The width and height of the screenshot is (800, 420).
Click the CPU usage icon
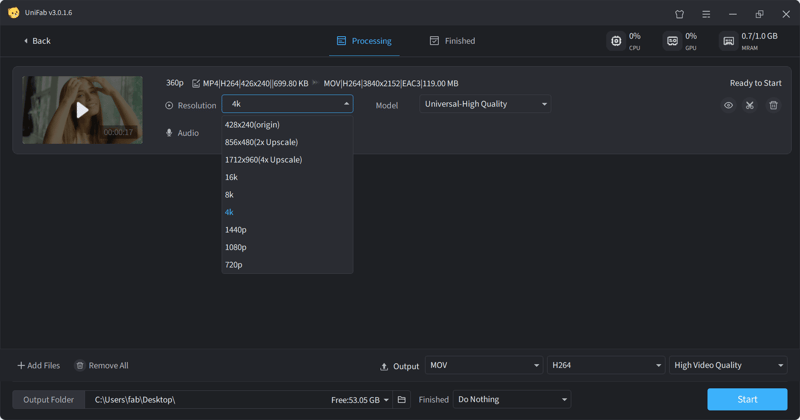coord(616,41)
